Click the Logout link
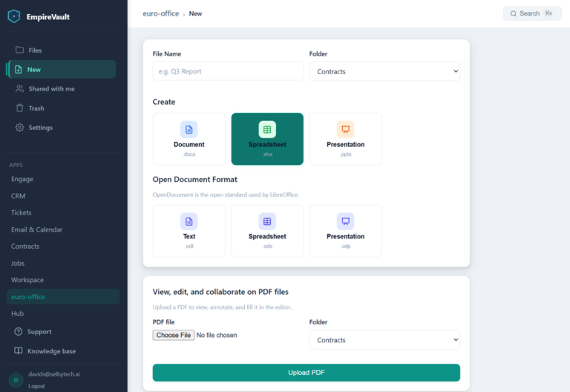570x392 pixels. [x=36, y=386]
